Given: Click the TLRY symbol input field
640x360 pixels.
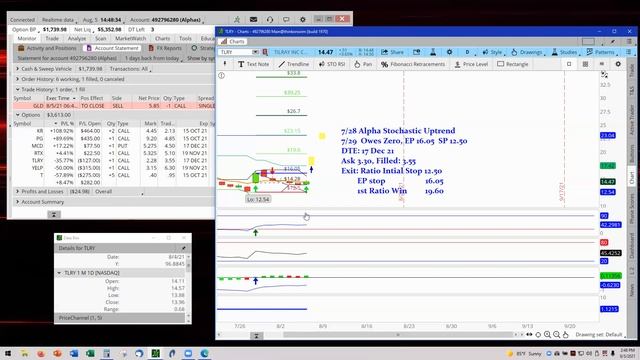Looking at the screenshot, I should (235, 52).
